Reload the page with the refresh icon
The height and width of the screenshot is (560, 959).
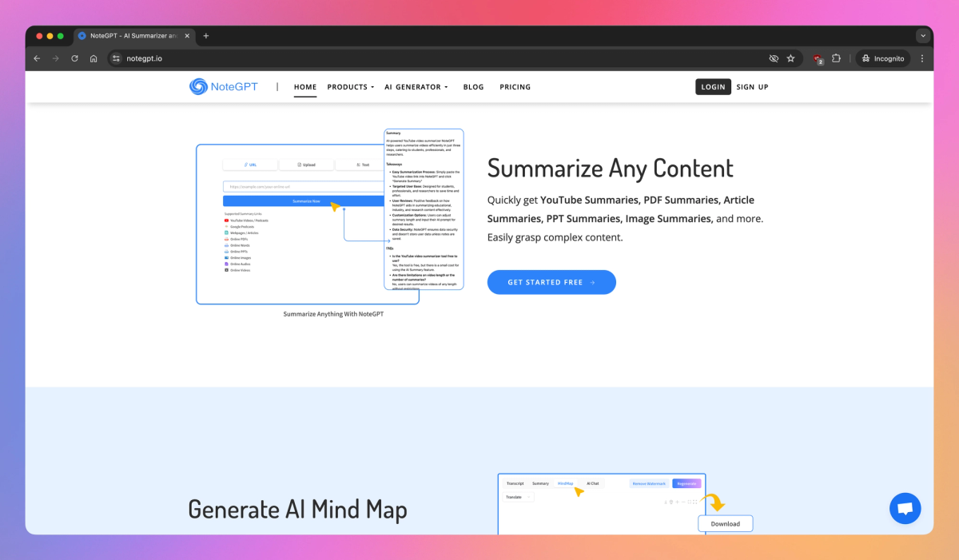(75, 58)
